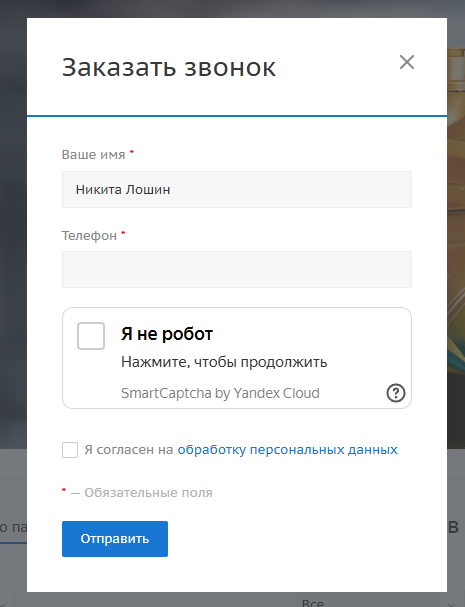Viewport: 465px width, 607px height.
Task: Open the SmartCaptcha help question-mark icon
Action: point(395,393)
